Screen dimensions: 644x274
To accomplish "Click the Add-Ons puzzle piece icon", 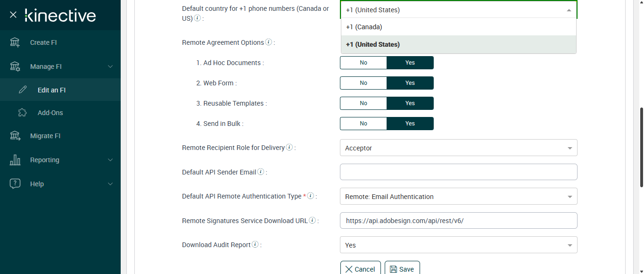I will (x=22, y=113).
